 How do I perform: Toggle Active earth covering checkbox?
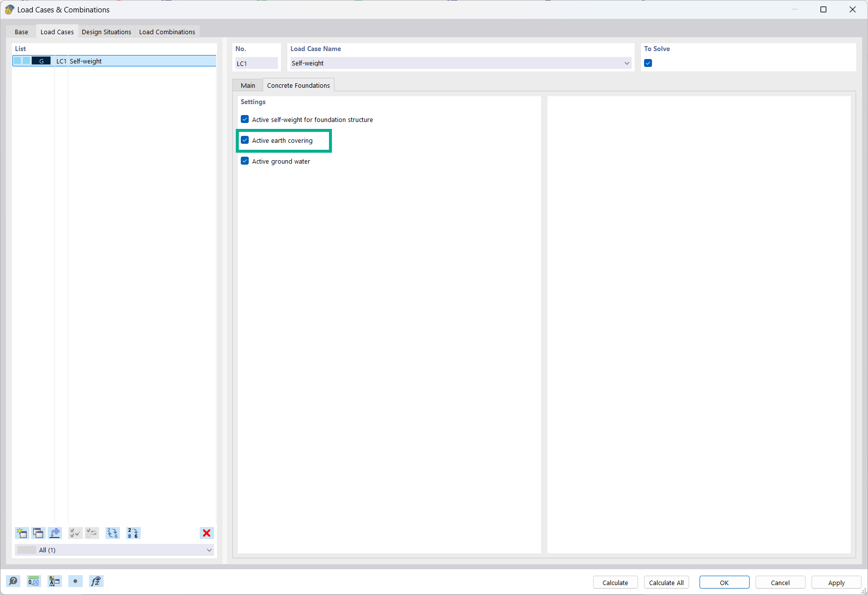pyautogui.click(x=245, y=140)
